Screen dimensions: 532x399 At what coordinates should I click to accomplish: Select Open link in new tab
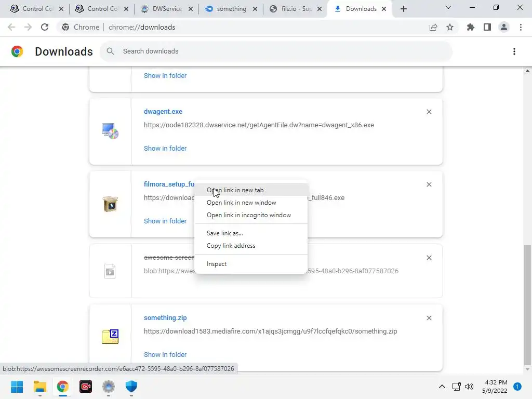point(251,190)
